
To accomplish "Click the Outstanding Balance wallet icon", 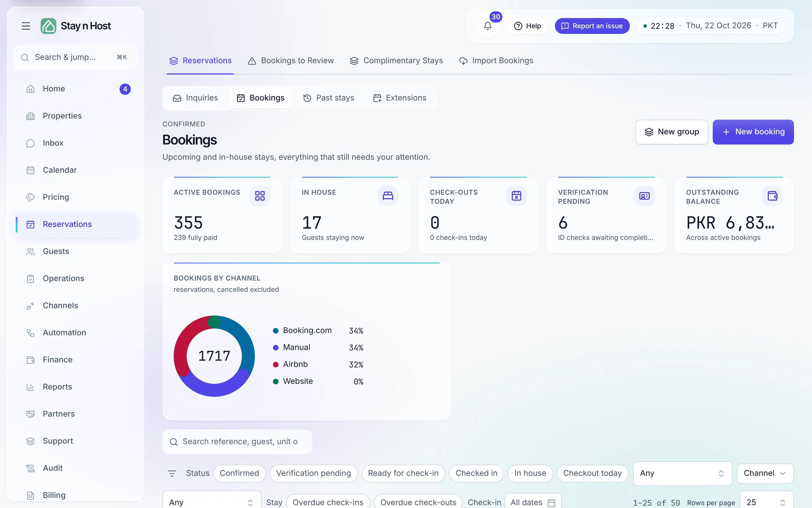I will point(773,196).
